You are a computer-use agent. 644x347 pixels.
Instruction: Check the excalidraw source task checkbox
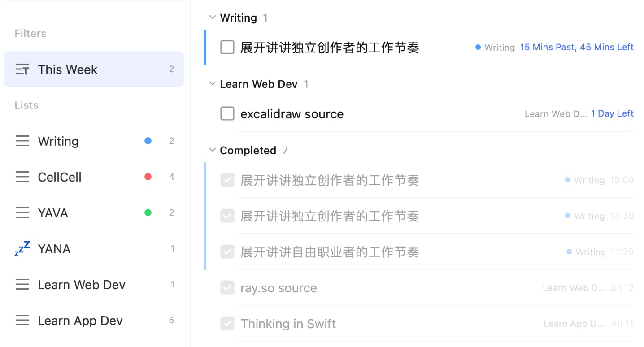point(227,114)
